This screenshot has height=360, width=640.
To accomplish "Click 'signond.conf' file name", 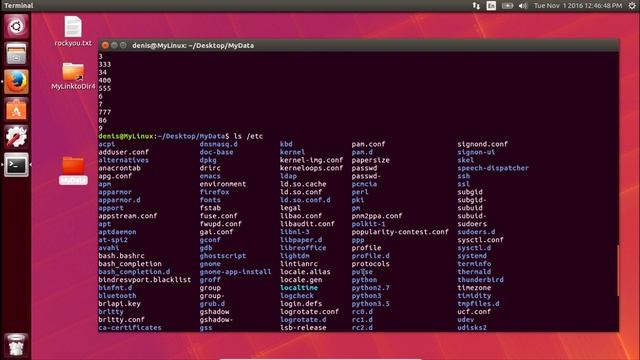I will pos(482,144).
